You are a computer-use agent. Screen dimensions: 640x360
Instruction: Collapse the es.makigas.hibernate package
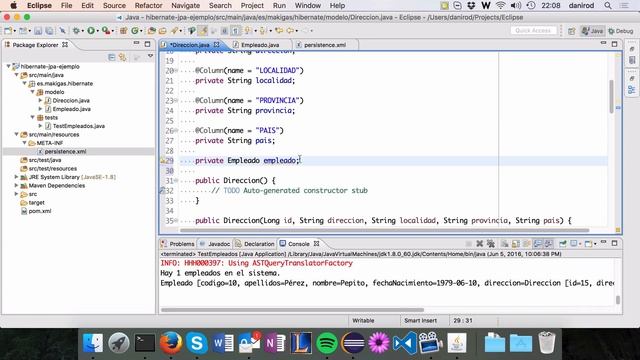coord(24,83)
